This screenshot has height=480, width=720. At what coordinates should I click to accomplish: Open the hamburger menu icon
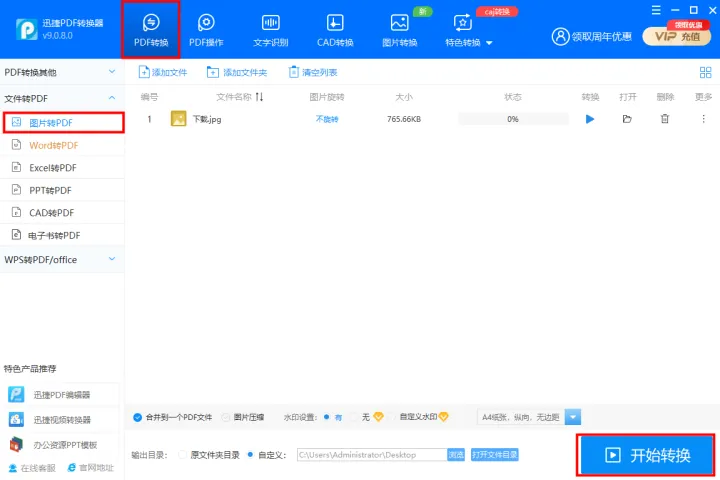coord(656,10)
